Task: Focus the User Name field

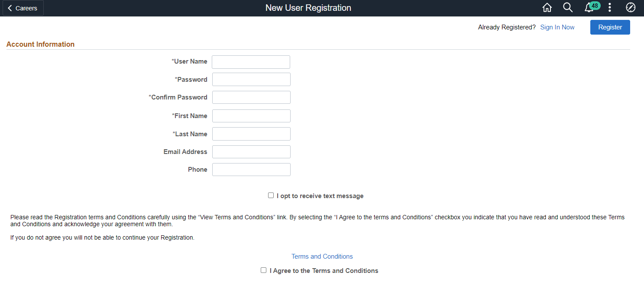Action: [x=251, y=62]
